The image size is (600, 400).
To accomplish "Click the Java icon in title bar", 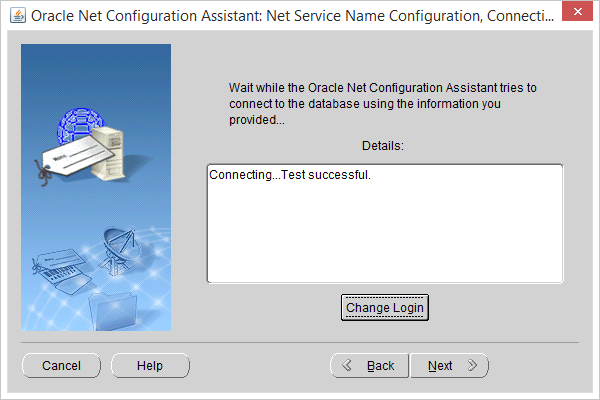I will 18,16.
